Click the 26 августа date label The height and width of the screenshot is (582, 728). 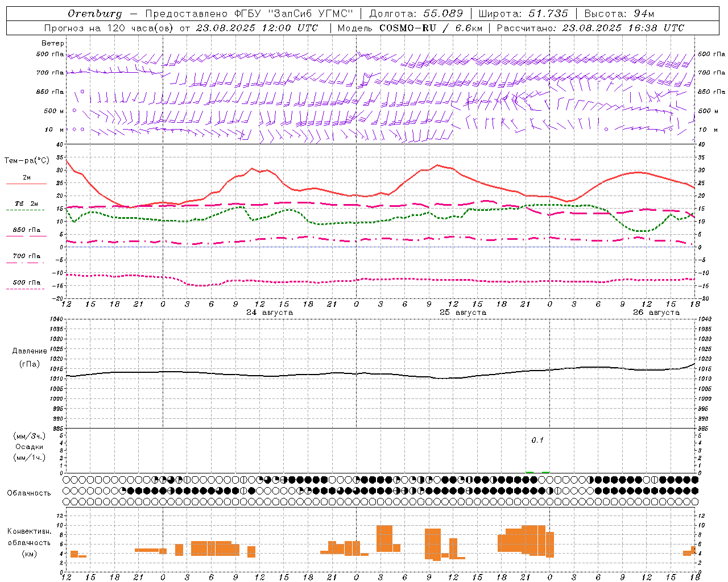[x=656, y=313]
